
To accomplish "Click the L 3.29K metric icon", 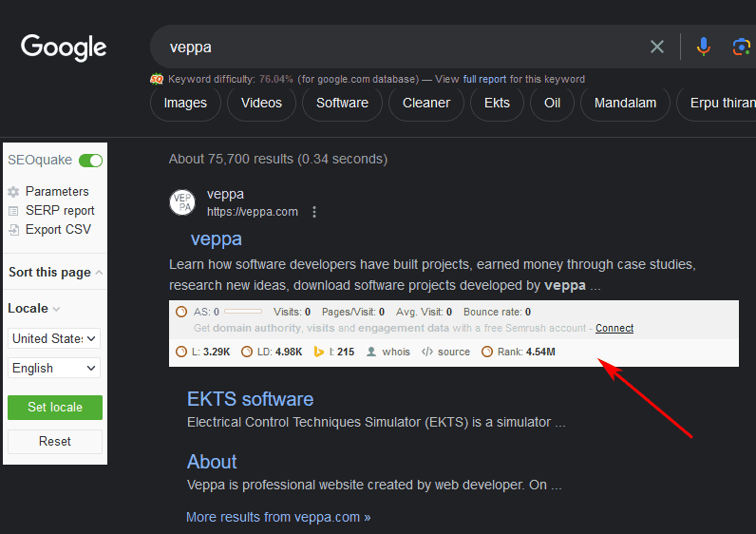I will 181,352.
